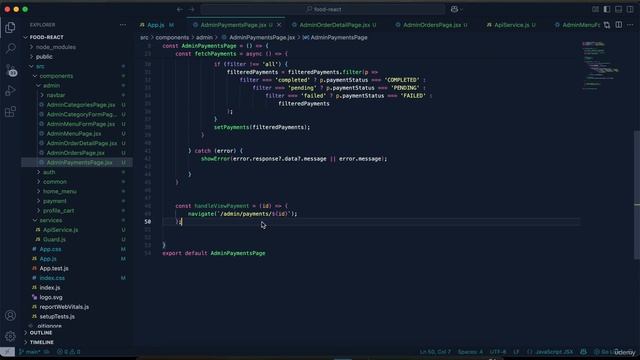Open the Copilot chat icon in title bar
This screenshot has height=360, width=640.
(454, 9)
